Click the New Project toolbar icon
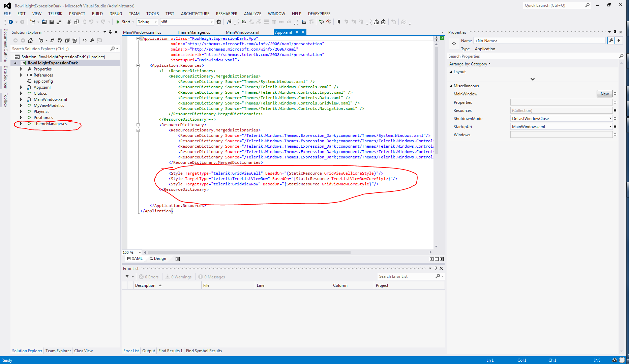The height and width of the screenshot is (364, 629). point(32,22)
